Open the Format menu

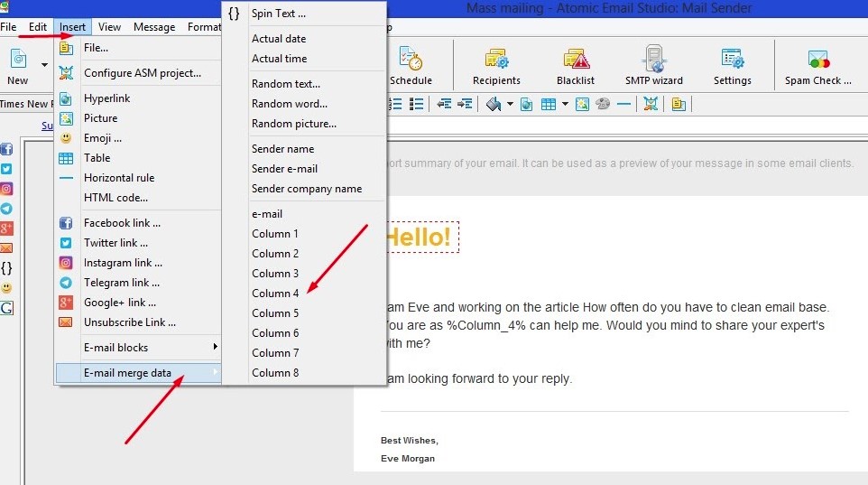coord(204,26)
